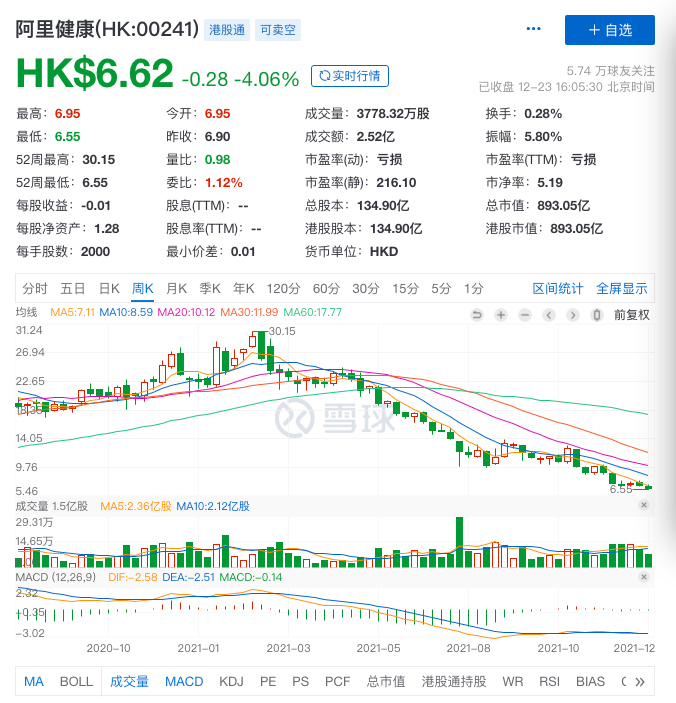Click the 5.74 万球友关注 followers text
This screenshot has width=676, height=703.
(610, 71)
